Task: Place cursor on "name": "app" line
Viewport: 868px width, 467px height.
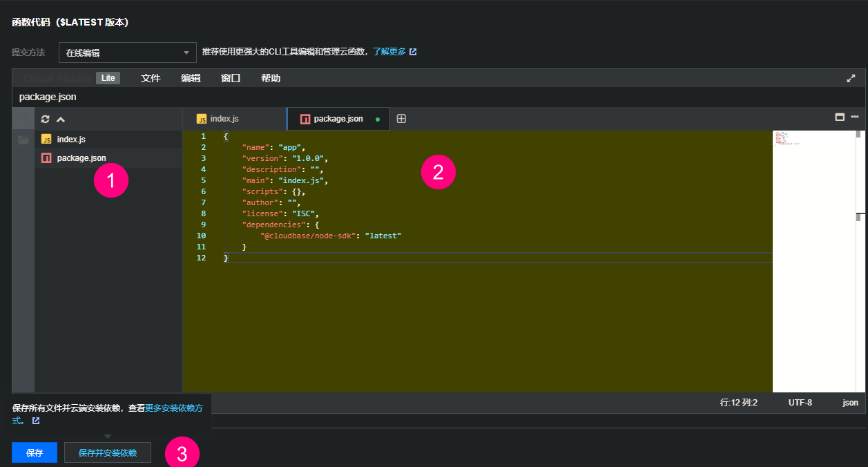Action: (274, 147)
